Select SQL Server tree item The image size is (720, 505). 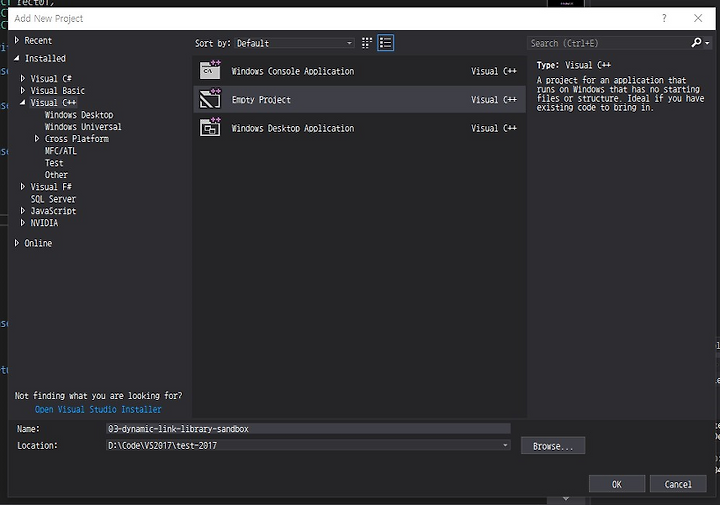click(x=53, y=199)
